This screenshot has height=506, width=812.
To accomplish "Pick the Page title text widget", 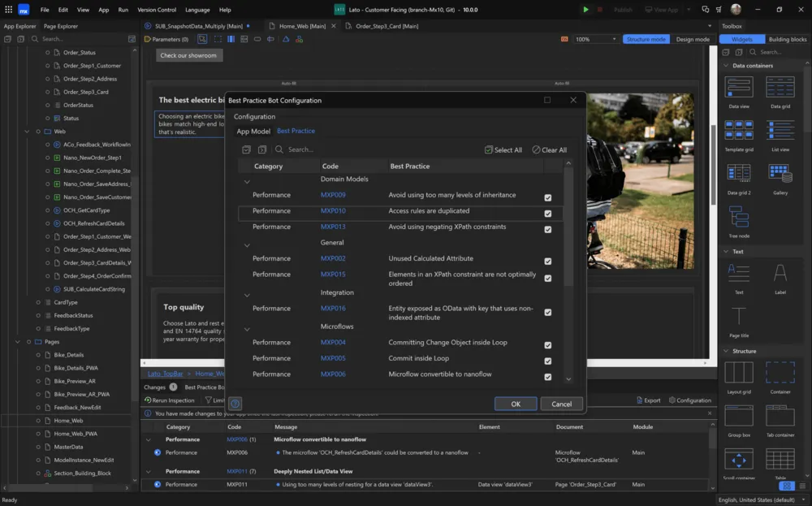I will tap(739, 322).
